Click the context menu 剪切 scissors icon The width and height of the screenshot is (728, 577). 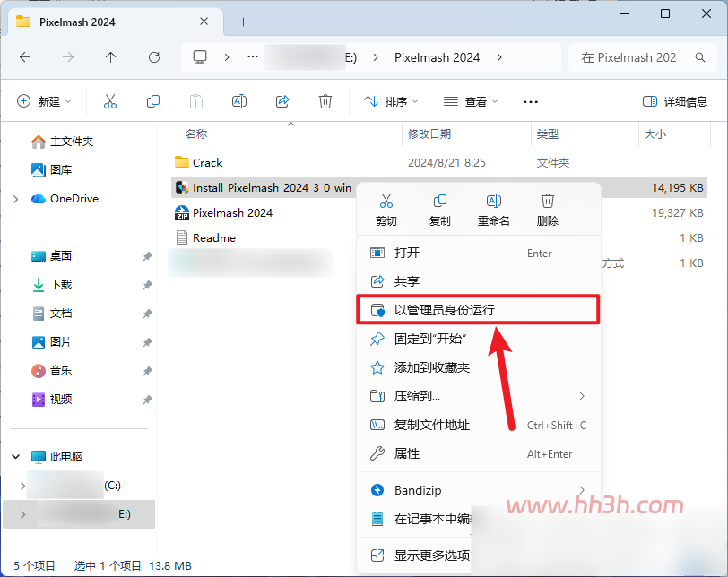tap(386, 201)
